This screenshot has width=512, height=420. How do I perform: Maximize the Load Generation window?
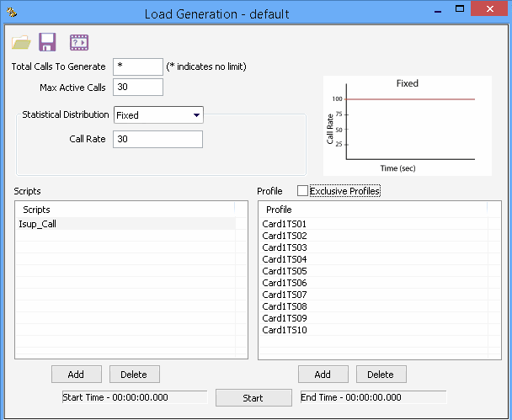(x=460, y=8)
